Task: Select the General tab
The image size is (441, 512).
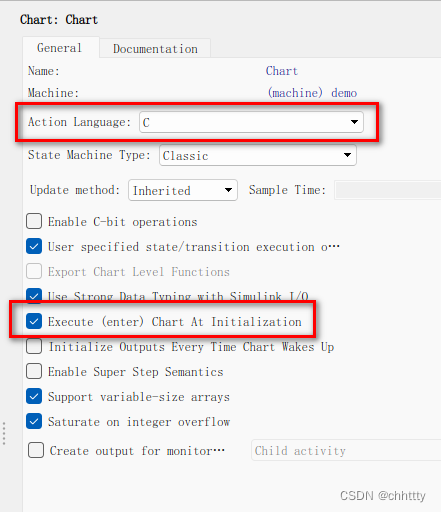Action: pyautogui.click(x=60, y=48)
